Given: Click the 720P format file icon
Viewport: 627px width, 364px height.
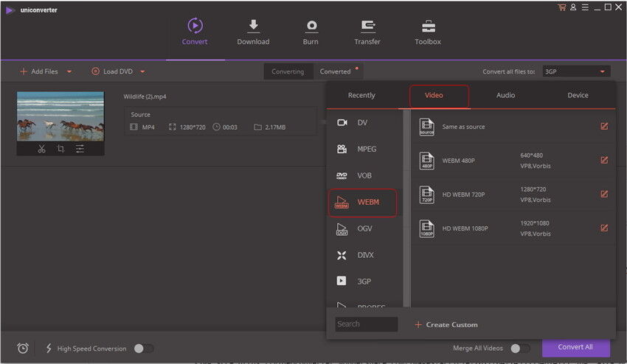Looking at the screenshot, I should 426,195.
